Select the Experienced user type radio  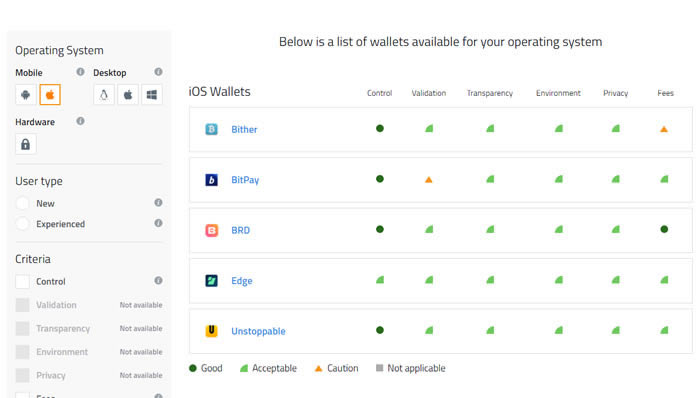pyautogui.click(x=22, y=224)
